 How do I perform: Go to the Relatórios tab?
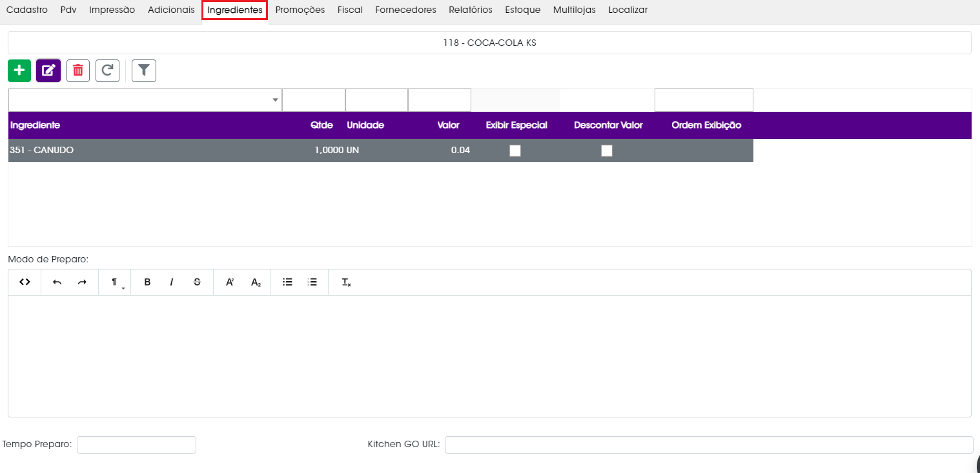pyautogui.click(x=471, y=10)
